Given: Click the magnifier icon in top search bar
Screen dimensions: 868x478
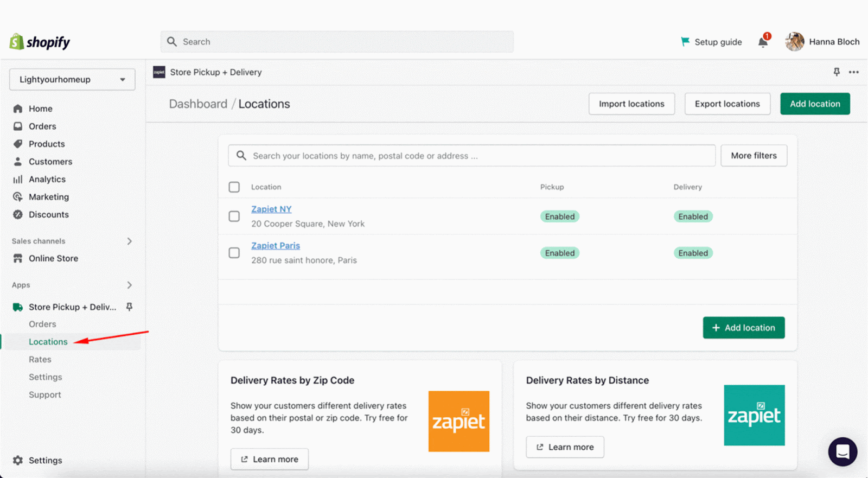Looking at the screenshot, I should (x=172, y=42).
